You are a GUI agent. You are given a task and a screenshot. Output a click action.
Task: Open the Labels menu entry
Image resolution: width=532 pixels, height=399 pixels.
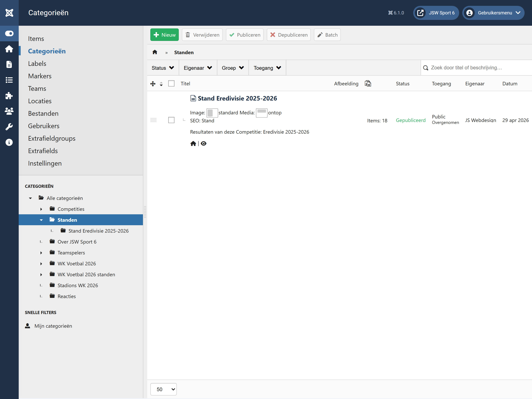(37, 64)
